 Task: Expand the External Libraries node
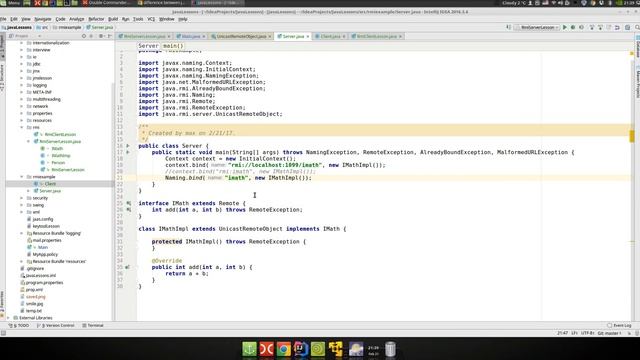pos(9,318)
